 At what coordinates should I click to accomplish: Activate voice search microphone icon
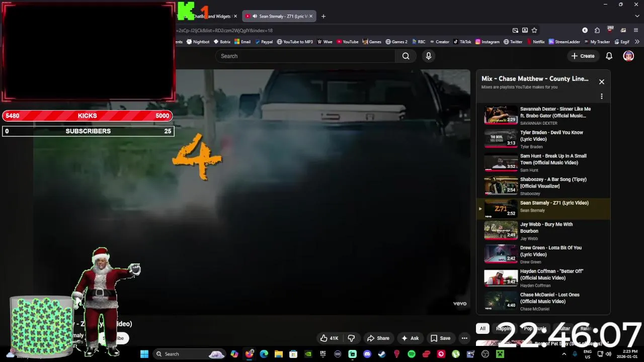429,56
